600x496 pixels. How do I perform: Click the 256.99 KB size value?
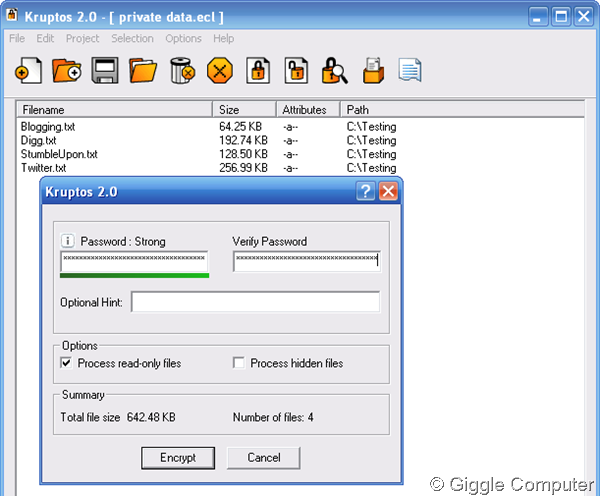coord(243,168)
